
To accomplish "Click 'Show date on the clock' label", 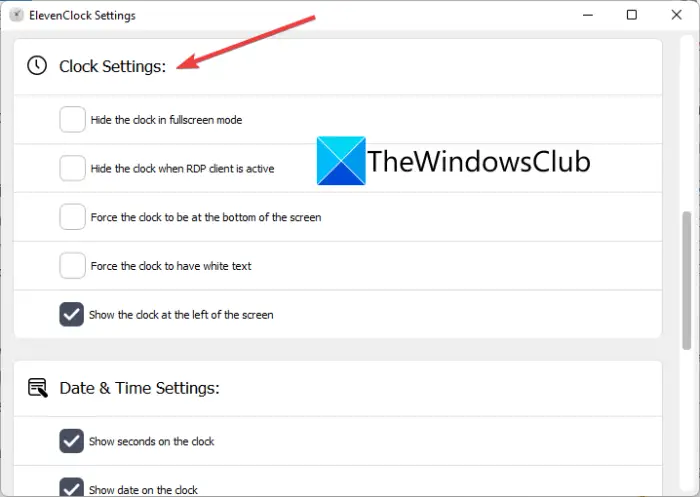I will pos(143,490).
